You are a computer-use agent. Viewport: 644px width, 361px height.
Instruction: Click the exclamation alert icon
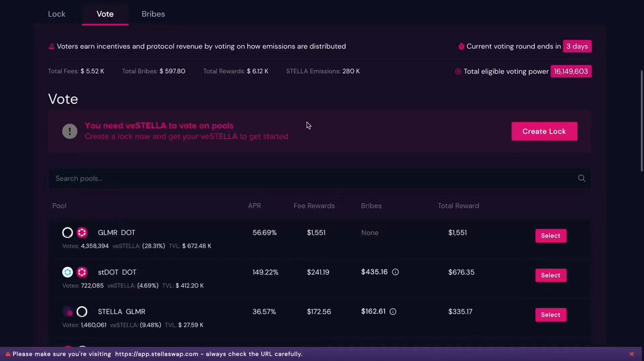pyautogui.click(x=70, y=131)
